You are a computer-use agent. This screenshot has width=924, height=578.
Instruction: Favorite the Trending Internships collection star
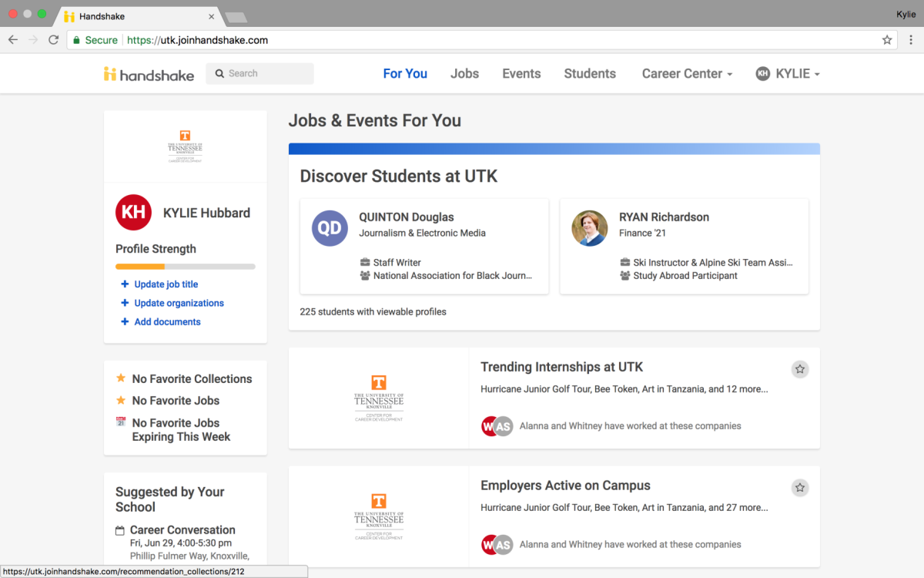(x=800, y=369)
